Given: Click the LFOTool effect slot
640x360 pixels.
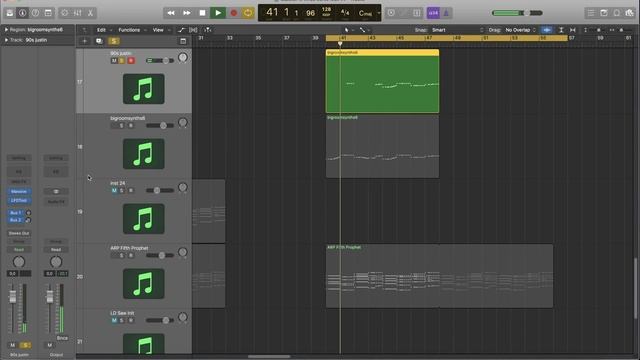Looking at the screenshot, I should point(19,200).
